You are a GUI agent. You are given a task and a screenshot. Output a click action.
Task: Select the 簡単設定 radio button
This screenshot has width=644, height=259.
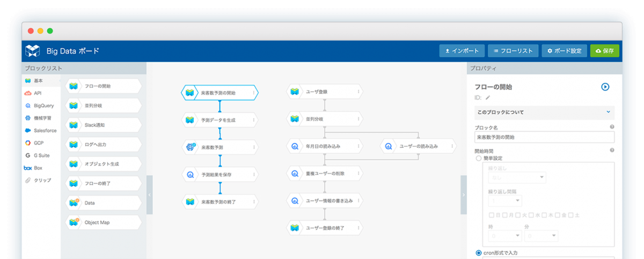click(x=479, y=158)
